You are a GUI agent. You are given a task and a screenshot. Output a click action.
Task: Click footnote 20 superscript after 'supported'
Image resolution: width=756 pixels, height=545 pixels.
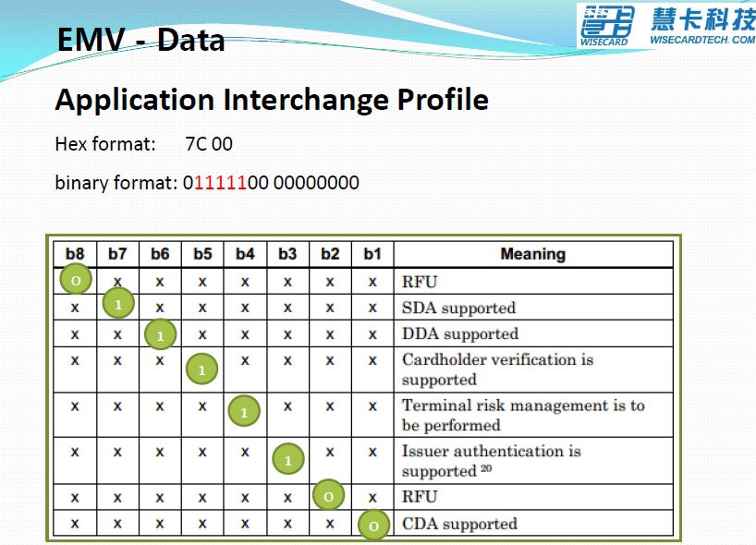486,468
